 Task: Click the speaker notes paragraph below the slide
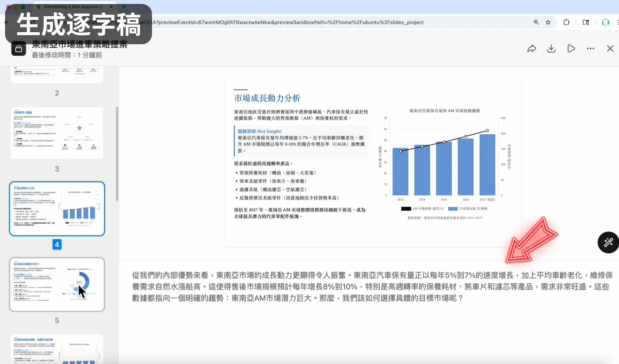pos(373,287)
